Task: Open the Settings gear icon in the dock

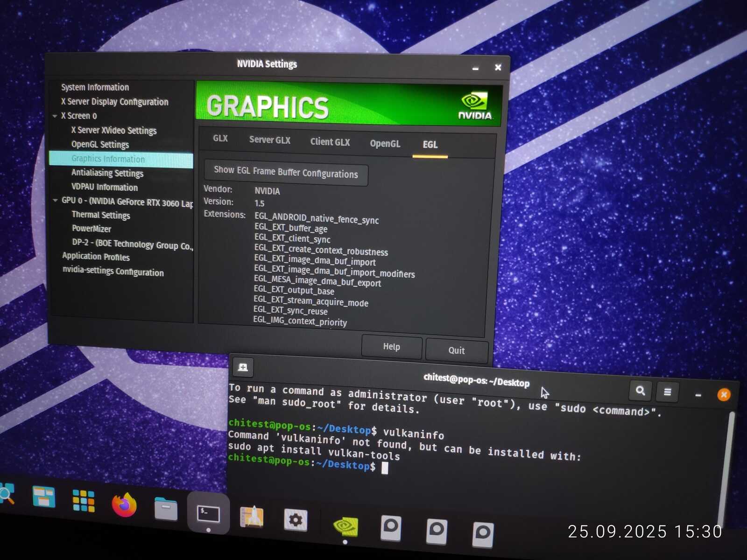Action: coord(296,520)
